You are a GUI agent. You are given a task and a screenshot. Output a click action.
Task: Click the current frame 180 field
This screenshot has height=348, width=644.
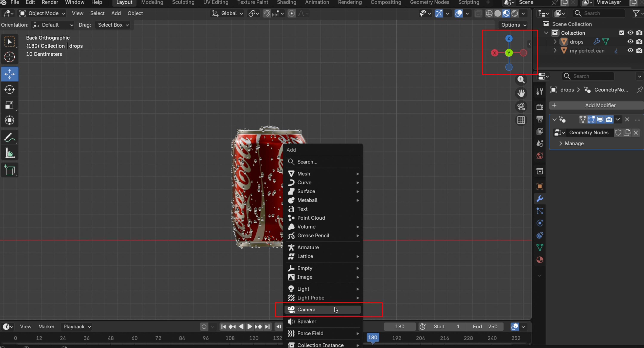tap(399, 326)
